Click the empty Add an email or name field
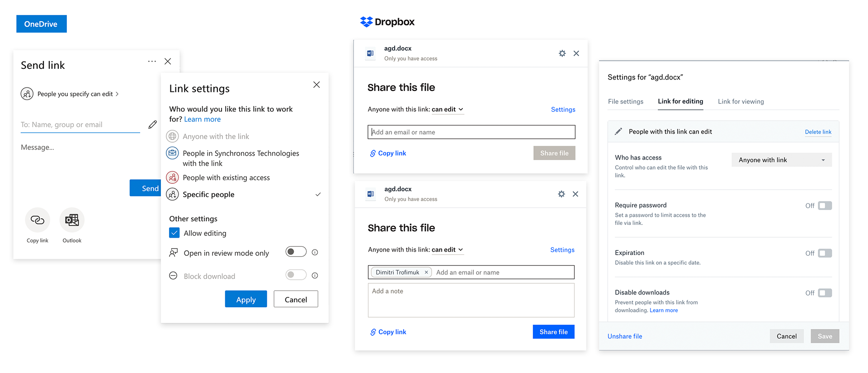This screenshot has width=868, height=373. tap(471, 132)
